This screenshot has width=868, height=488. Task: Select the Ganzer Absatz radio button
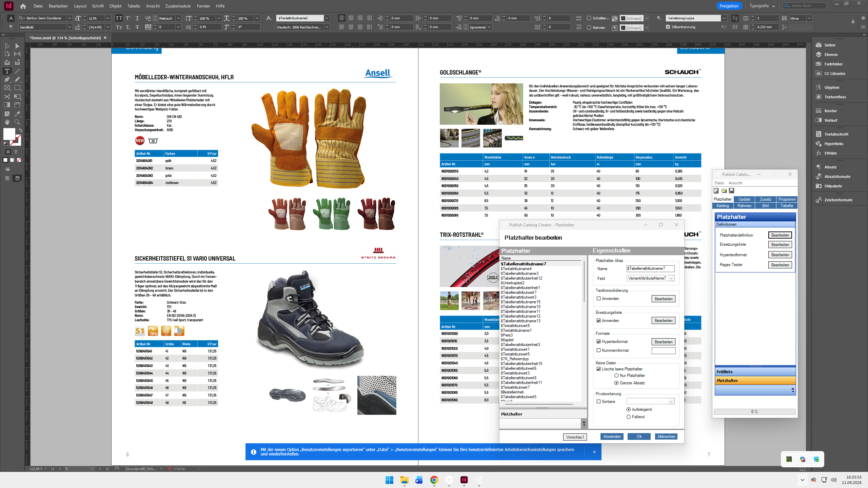click(x=616, y=383)
